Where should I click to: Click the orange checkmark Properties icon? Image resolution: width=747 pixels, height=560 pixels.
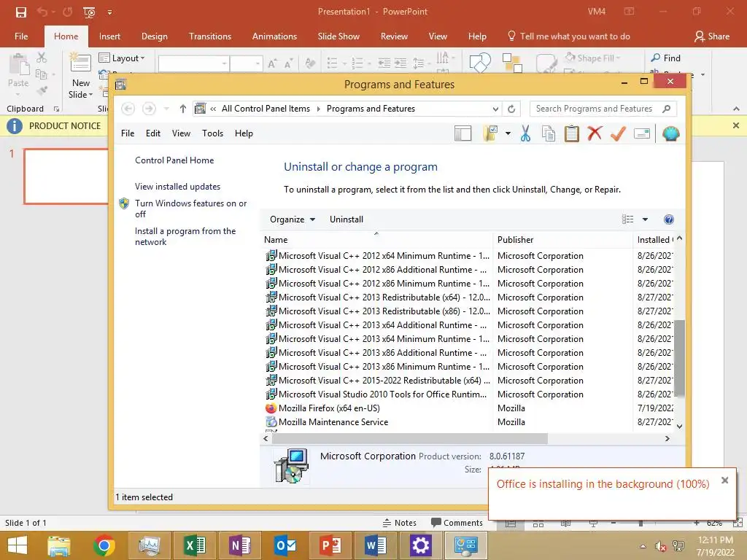[618, 134]
